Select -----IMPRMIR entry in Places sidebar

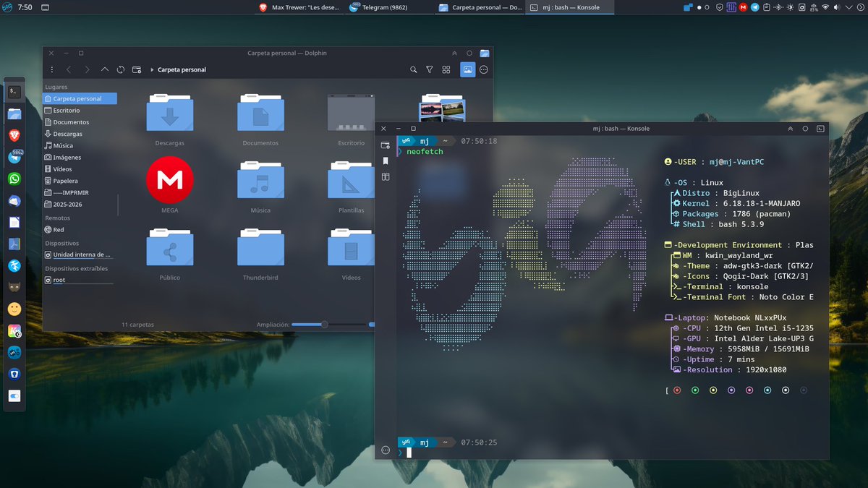pos(80,192)
